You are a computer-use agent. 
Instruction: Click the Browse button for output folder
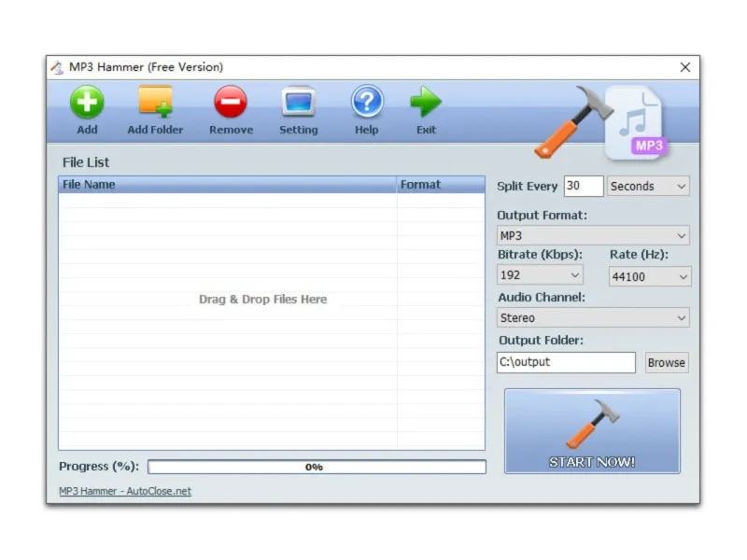tap(667, 363)
